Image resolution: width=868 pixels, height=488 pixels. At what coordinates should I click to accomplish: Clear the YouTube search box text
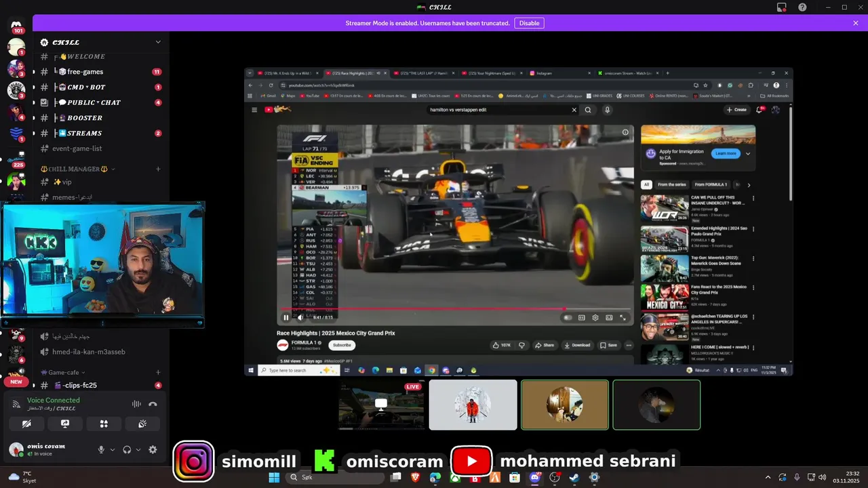574,110
